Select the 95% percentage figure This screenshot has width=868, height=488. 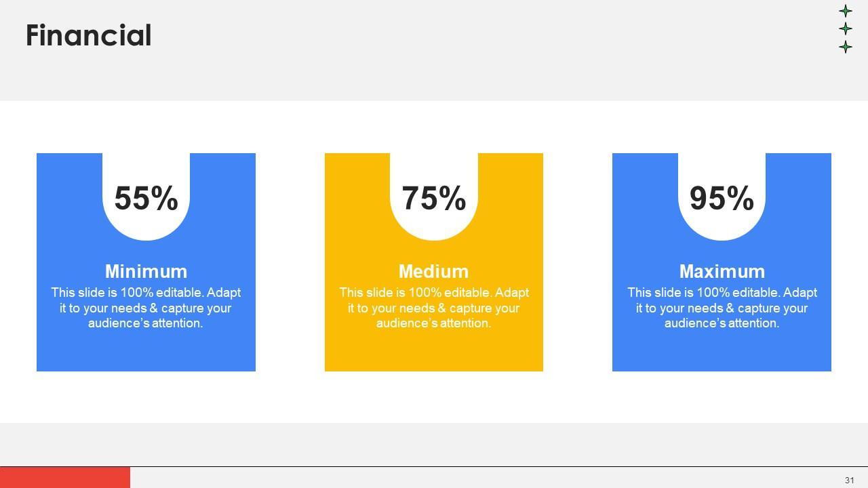point(722,199)
